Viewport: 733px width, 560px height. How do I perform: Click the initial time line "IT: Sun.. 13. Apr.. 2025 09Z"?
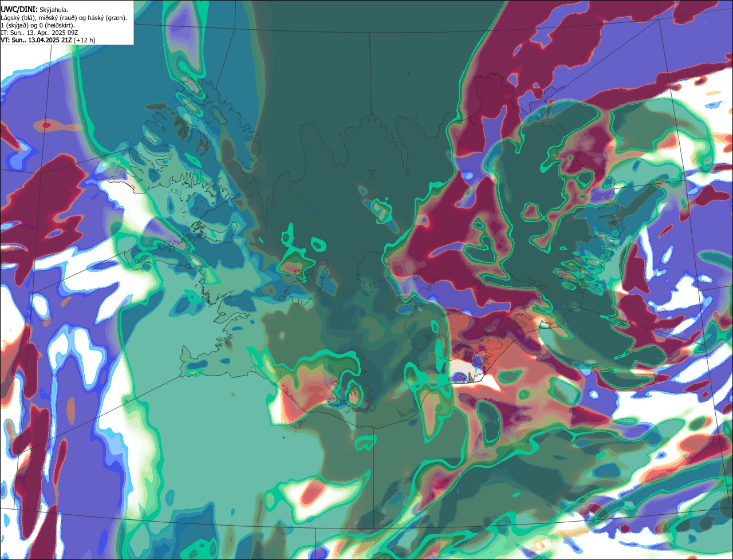click(40, 33)
